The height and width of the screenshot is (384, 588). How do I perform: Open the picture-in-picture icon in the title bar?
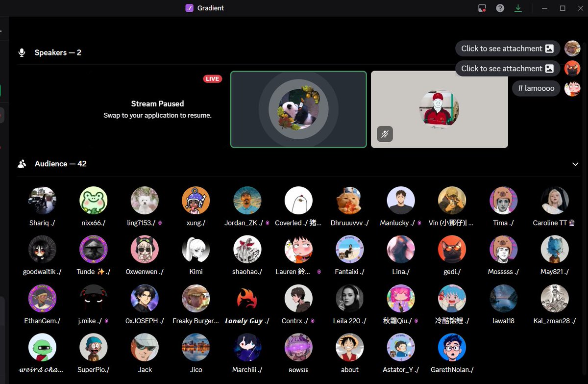click(x=482, y=8)
